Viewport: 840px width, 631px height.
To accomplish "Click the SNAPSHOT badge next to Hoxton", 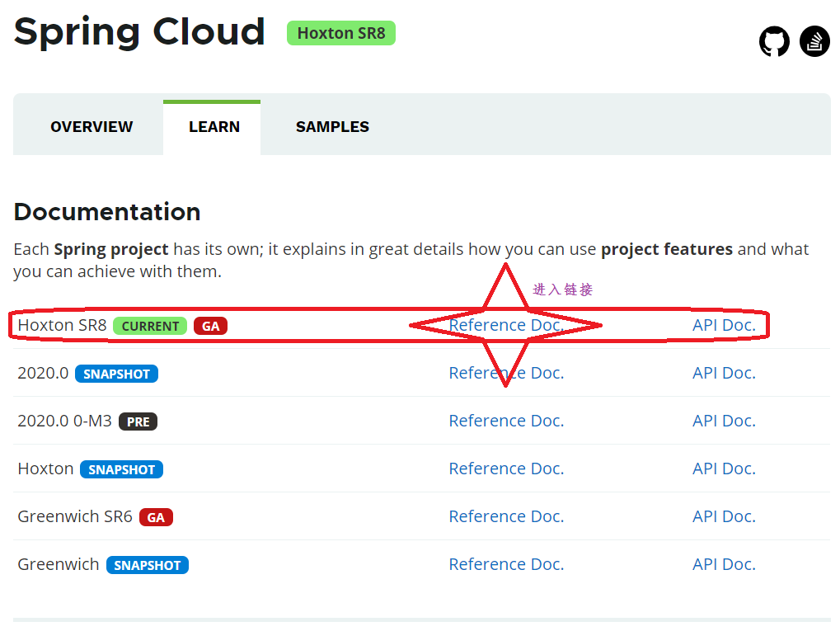I will (122, 469).
